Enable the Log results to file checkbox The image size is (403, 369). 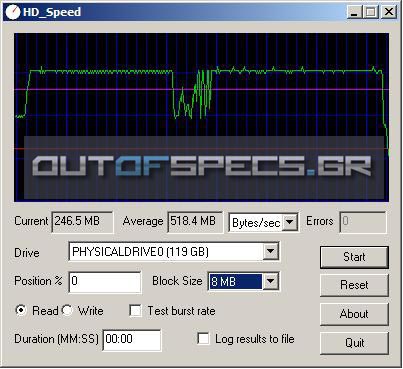(x=203, y=339)
